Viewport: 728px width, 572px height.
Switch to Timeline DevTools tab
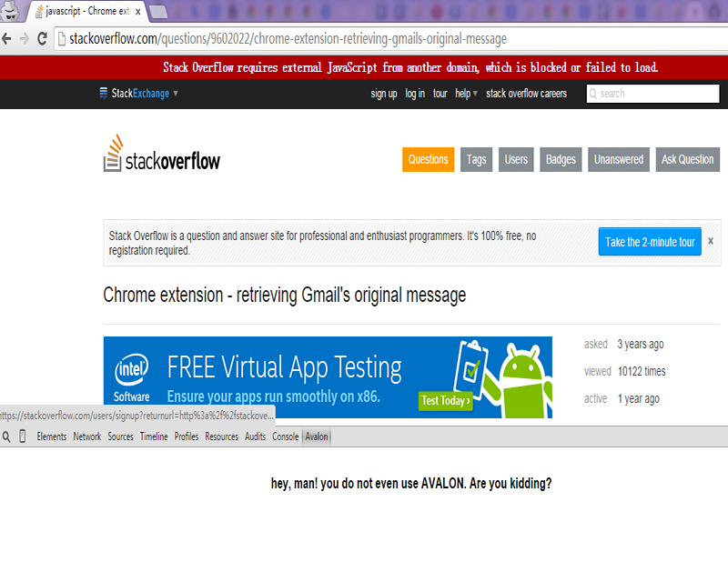pos(154,437)
